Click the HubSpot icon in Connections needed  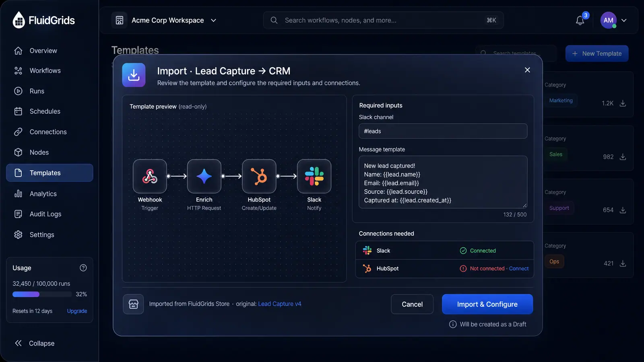pos(367,268)
